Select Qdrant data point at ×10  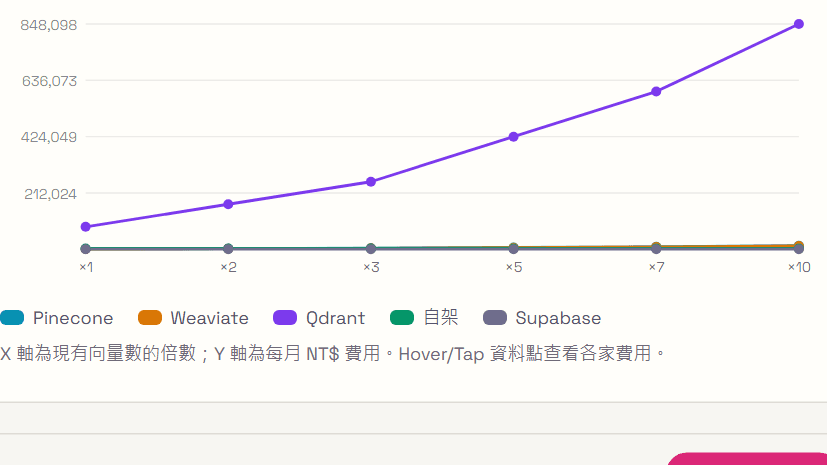799,24
